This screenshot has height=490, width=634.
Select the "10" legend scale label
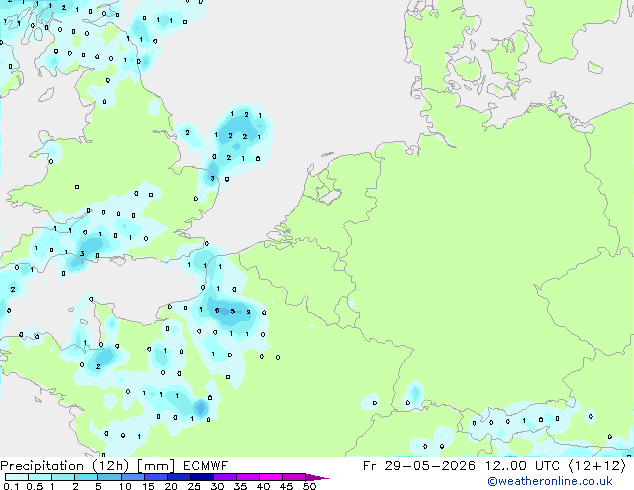click(125, 486)
